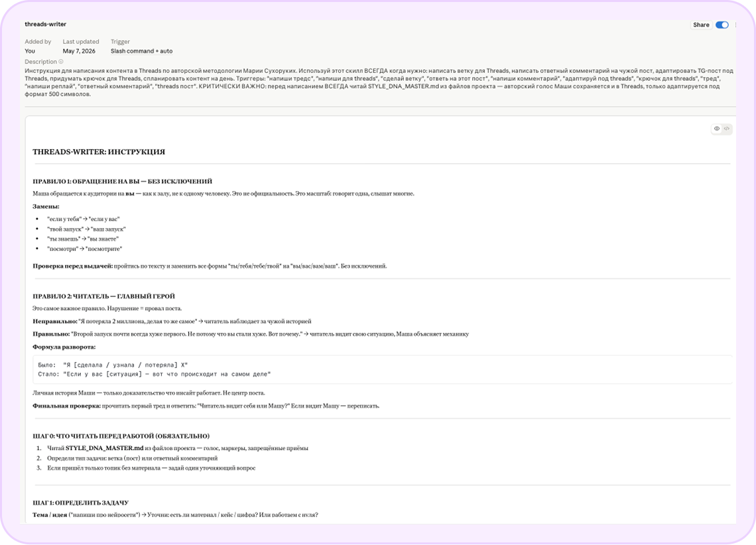
Task: Click heading 'ПРАВИЛО 2: ЧИТАТЕЛЬ — ГЛАВНЫЙ ГЕРОЙ'
Action: (103, 296)
